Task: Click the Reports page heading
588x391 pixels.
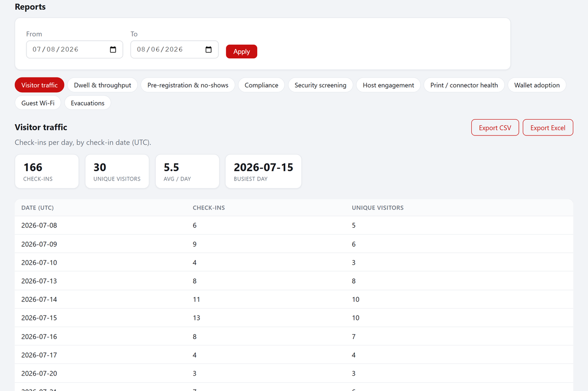Action: point(30,7)
